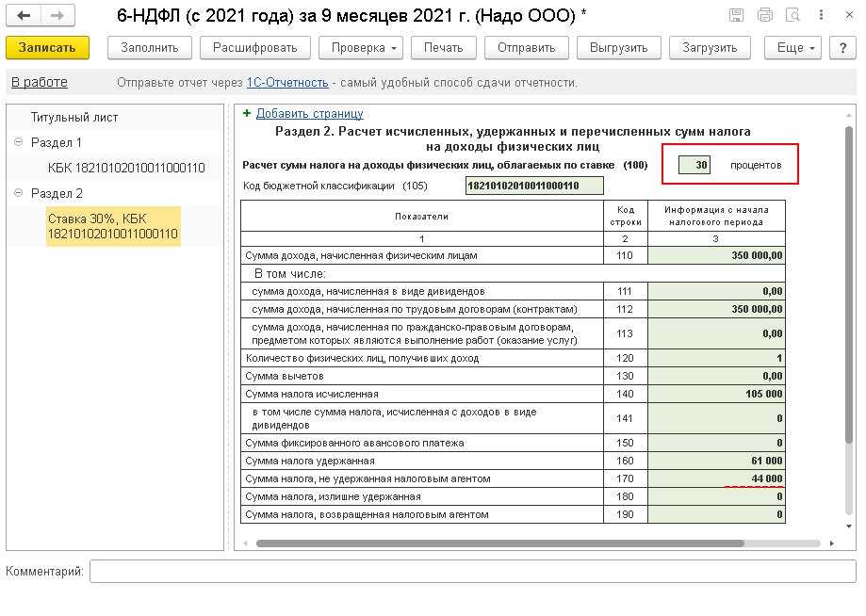Click the horizontal scrollbar under the table
The height and width of the screenshot is (616, 866).
[499, 543]
